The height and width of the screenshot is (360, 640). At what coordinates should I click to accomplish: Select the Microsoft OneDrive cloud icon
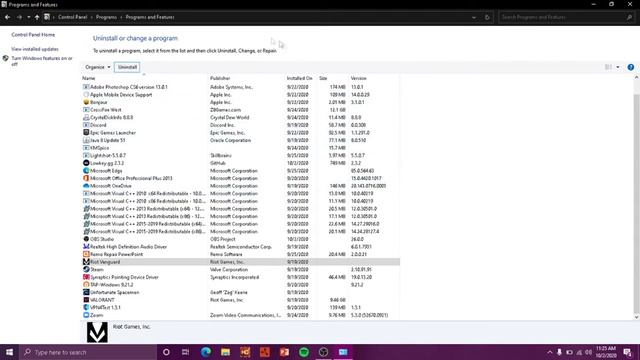[86, 186]
